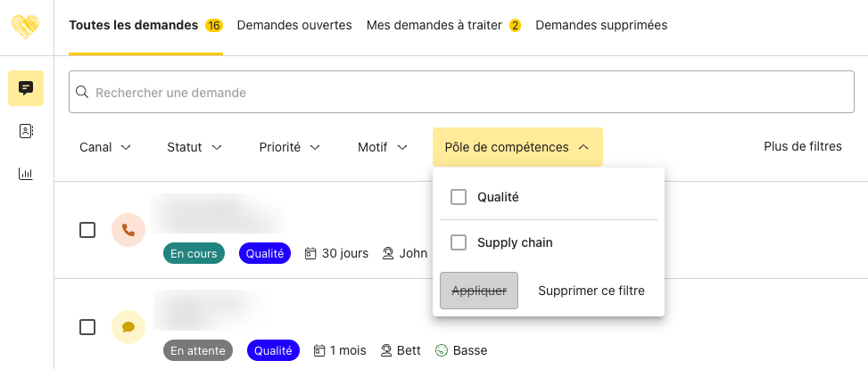Image resolution: width=868 pixels, height=369 pixels.
Task: Open the contacts icon in sidebar
Action: [26, 131]
